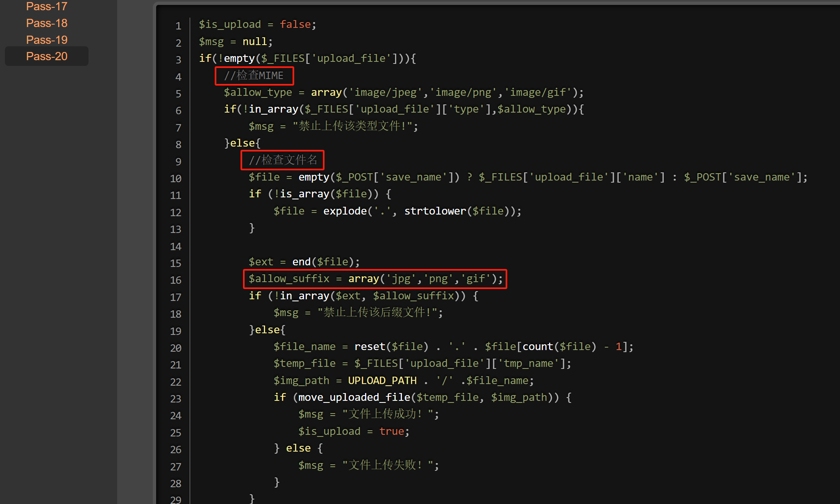
Task: Click the //检查MIME comment box
Action: point(254,76)
